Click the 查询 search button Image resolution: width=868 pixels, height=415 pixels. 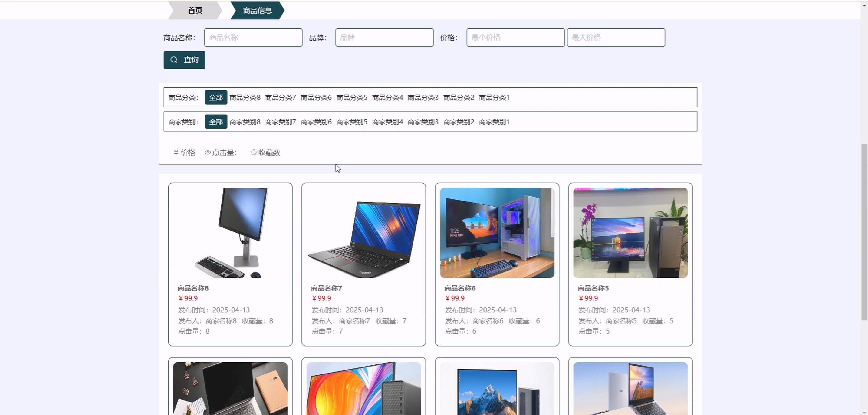[x=184, y=60]
